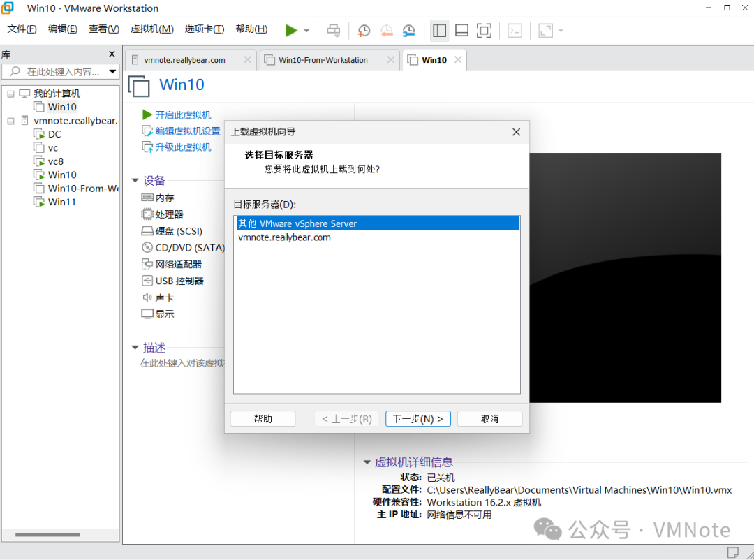
Task: Click 开启此虚拟机 link
Action: (x=183, y=115)
